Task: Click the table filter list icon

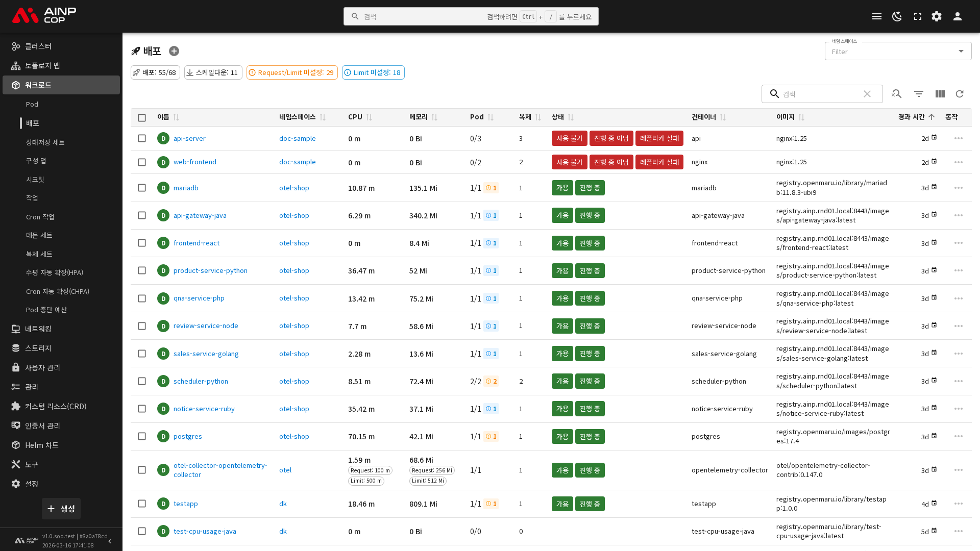Action: tap(918, 94)
